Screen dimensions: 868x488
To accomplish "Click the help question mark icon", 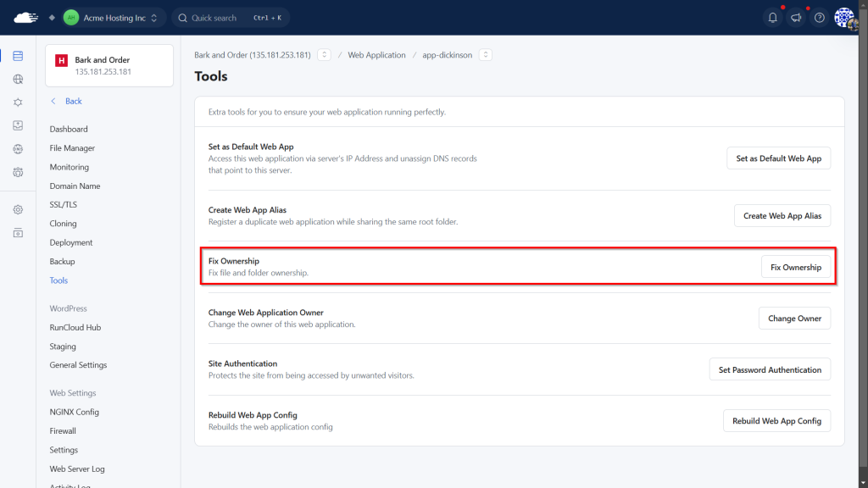I will (x=820, y=18).
